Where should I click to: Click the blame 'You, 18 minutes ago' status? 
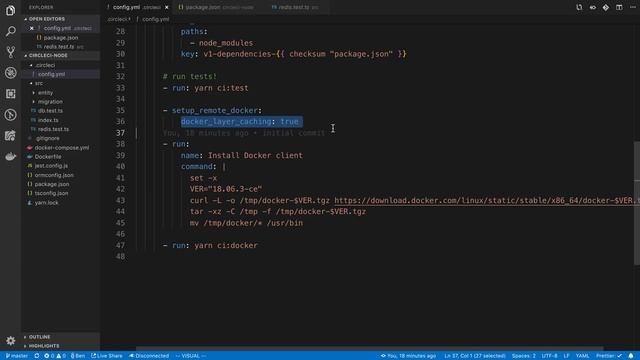point(408,356)
